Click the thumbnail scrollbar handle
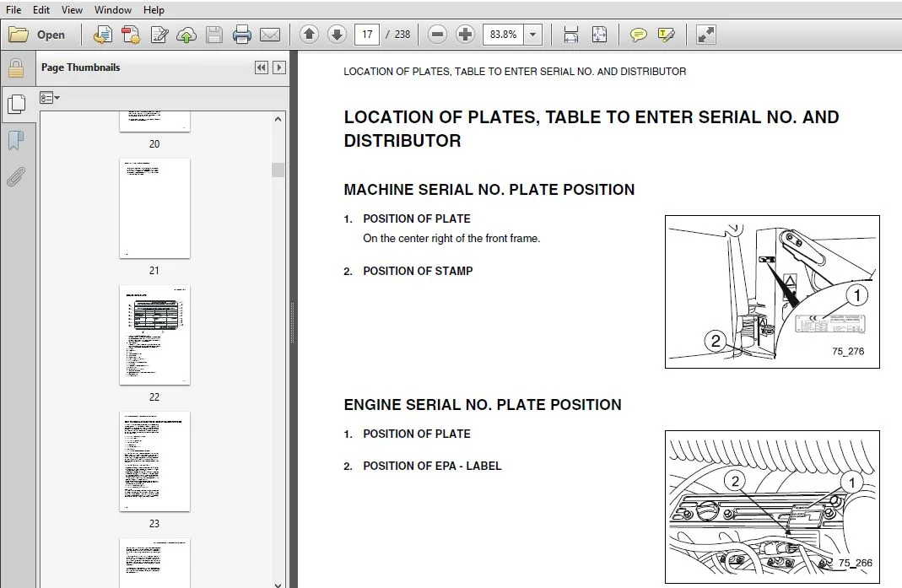 tap(278, 170)
